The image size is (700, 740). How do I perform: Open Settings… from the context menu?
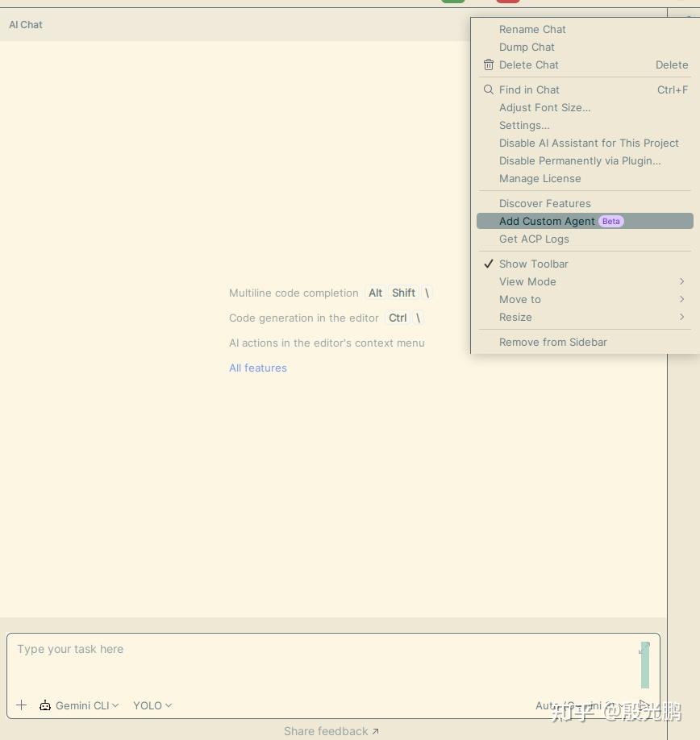click(585, 125)
